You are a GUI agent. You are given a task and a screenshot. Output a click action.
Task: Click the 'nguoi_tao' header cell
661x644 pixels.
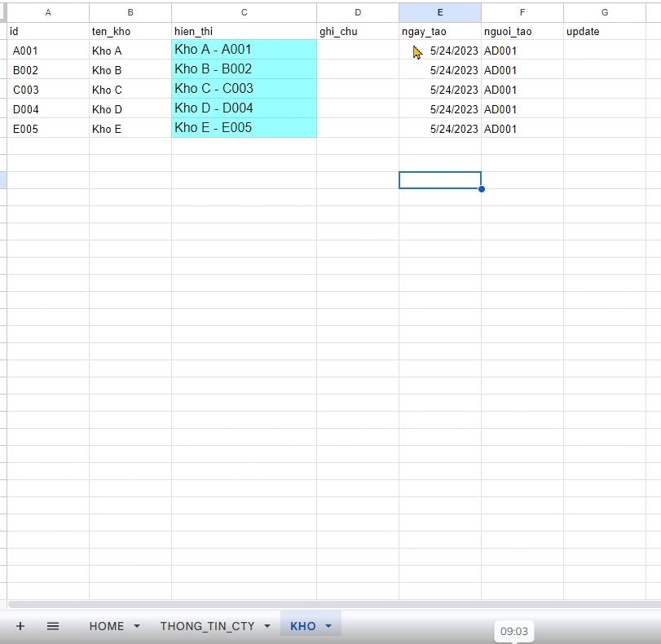point(522,31)
